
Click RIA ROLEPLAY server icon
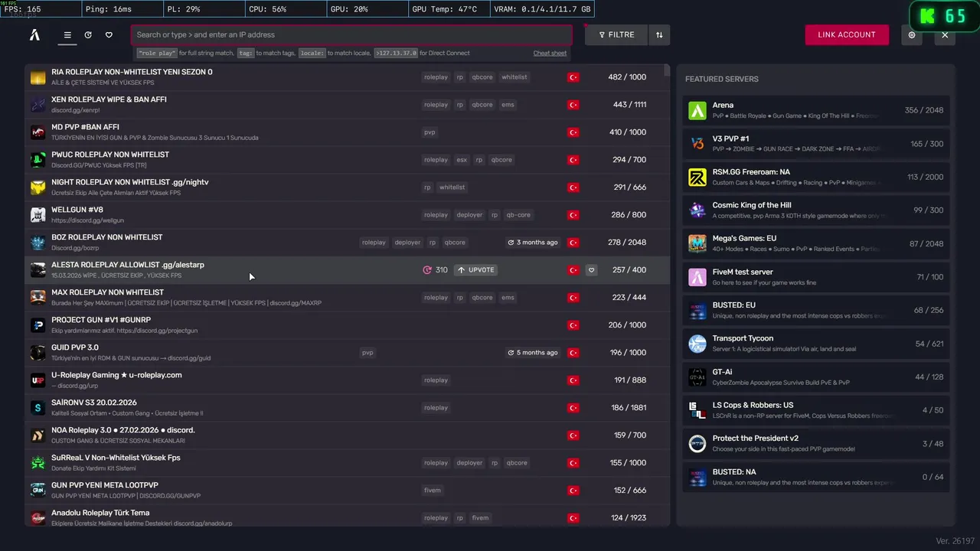pyautogui.click(x=38, y=77)
